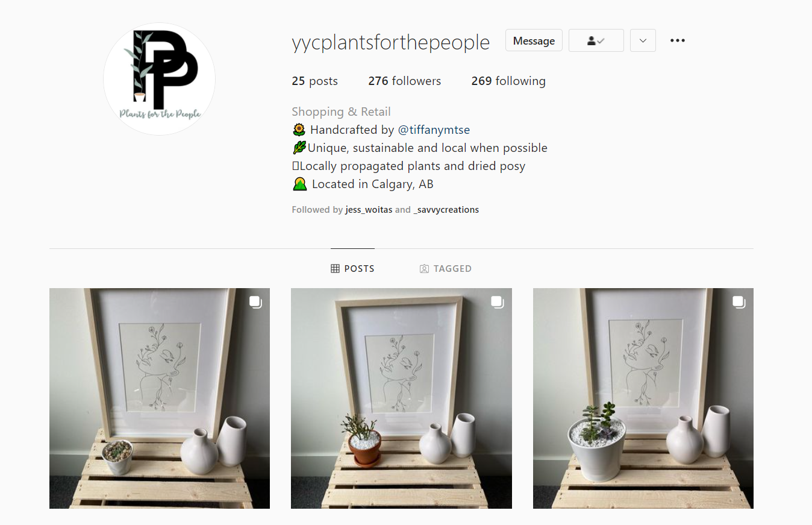Switch to the TAGGED tab
This screenshot has height=525, width=812.
point(445,269)
